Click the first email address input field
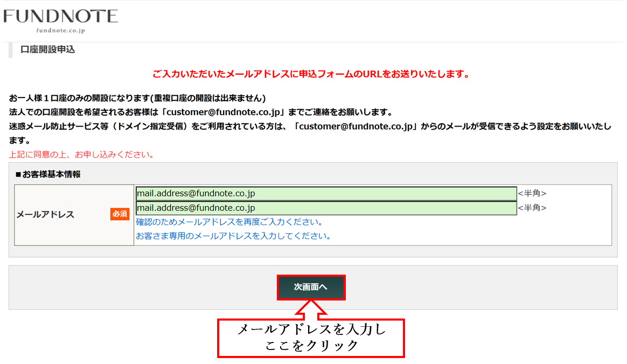The width and height of the screenshot is (627, 364). click(x=326, y=193)
